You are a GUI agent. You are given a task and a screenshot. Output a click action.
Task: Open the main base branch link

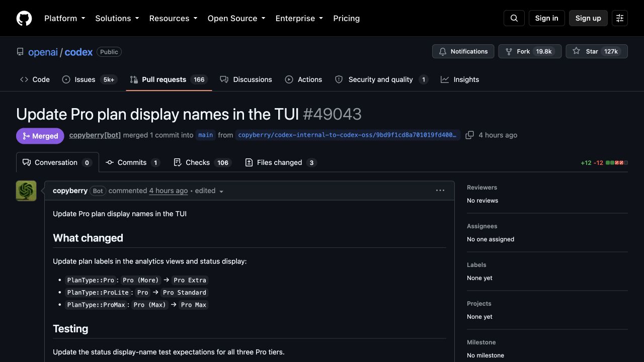tap(205, 135)
